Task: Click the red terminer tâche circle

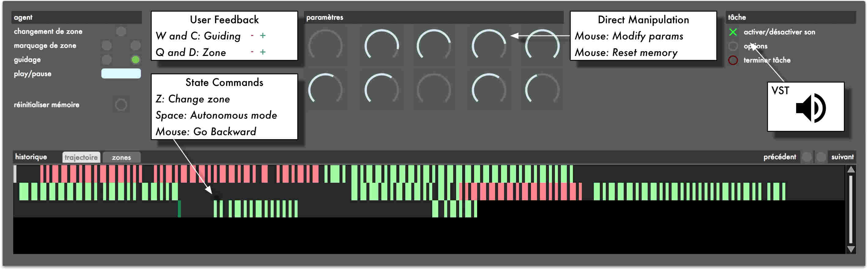Action: 733,60
